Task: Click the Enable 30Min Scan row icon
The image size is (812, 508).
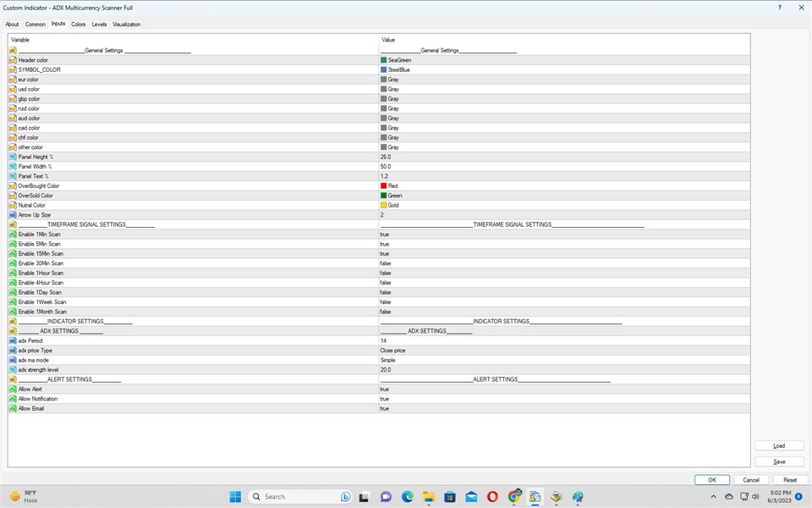Action: [x=13, y=263]
